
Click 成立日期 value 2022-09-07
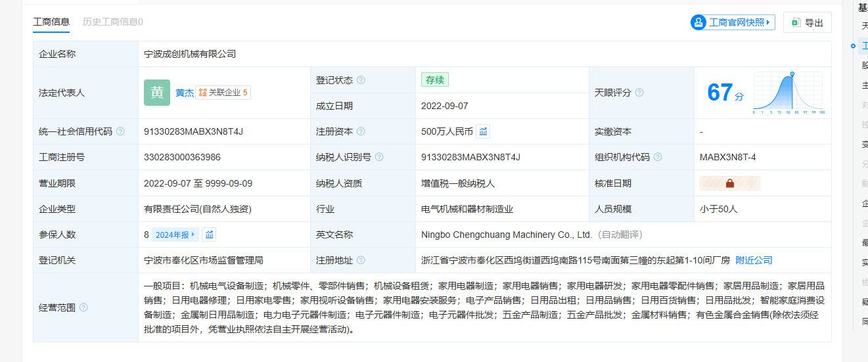click(x=445, y=106)
